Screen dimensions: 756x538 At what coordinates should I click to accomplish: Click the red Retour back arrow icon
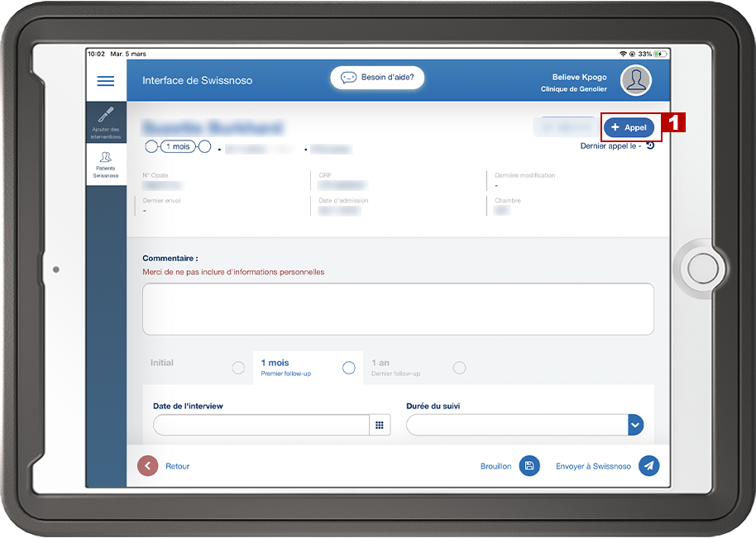[x=147, y=466]
